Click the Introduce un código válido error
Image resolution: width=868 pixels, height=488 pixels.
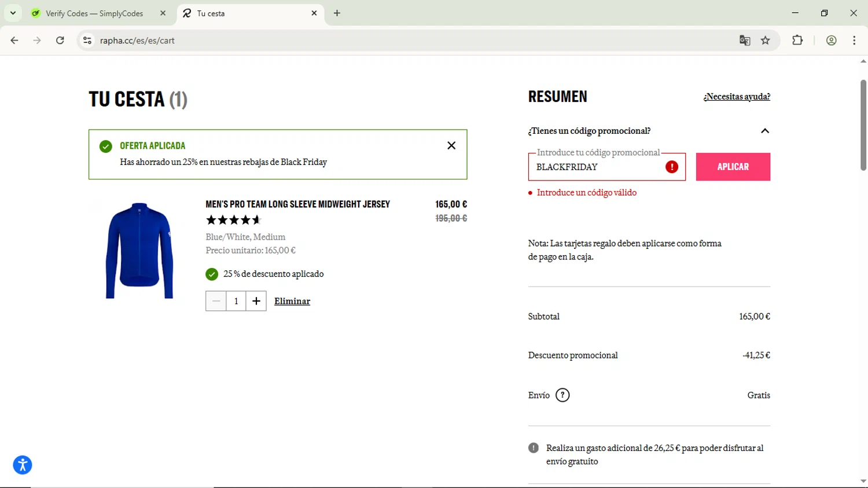coord(587,193)
